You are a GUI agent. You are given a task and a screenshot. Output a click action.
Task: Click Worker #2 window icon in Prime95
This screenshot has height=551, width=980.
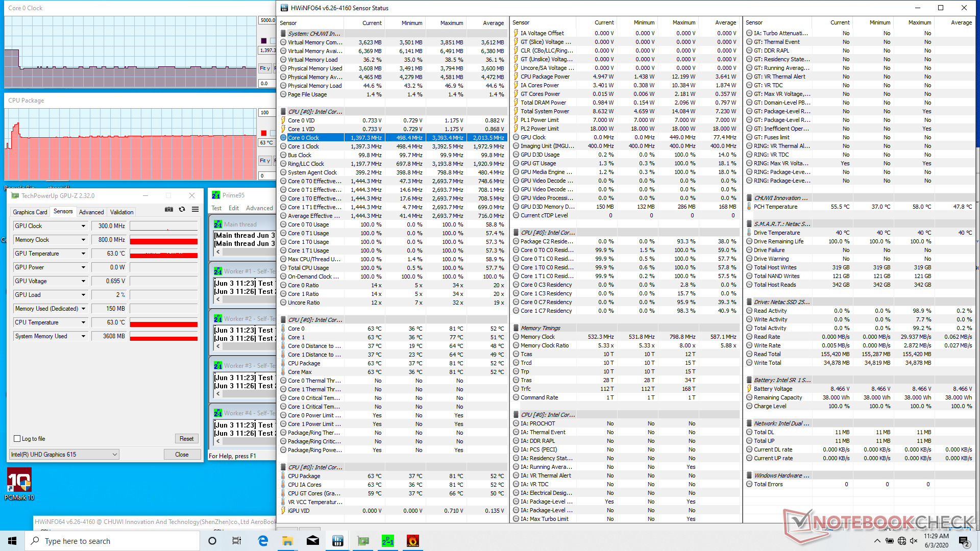pyautogui.click(x=218, y=318)
